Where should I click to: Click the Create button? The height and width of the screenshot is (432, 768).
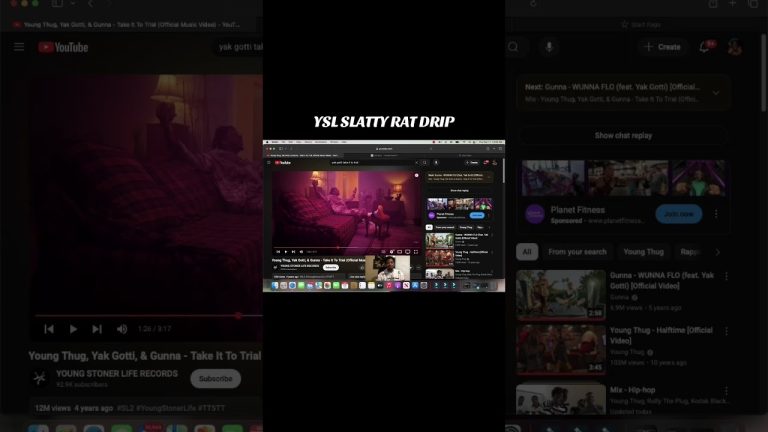pos(662,47)
